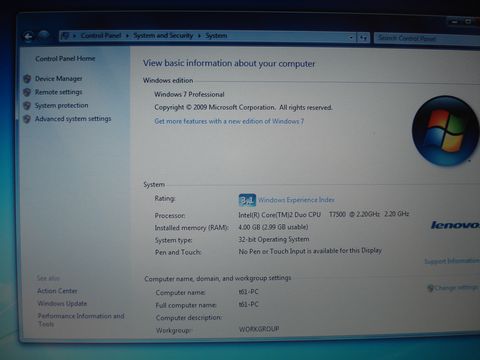Open System protection
Image resolution: width=480 pixels, height=360 pixels.
point(62,105)
